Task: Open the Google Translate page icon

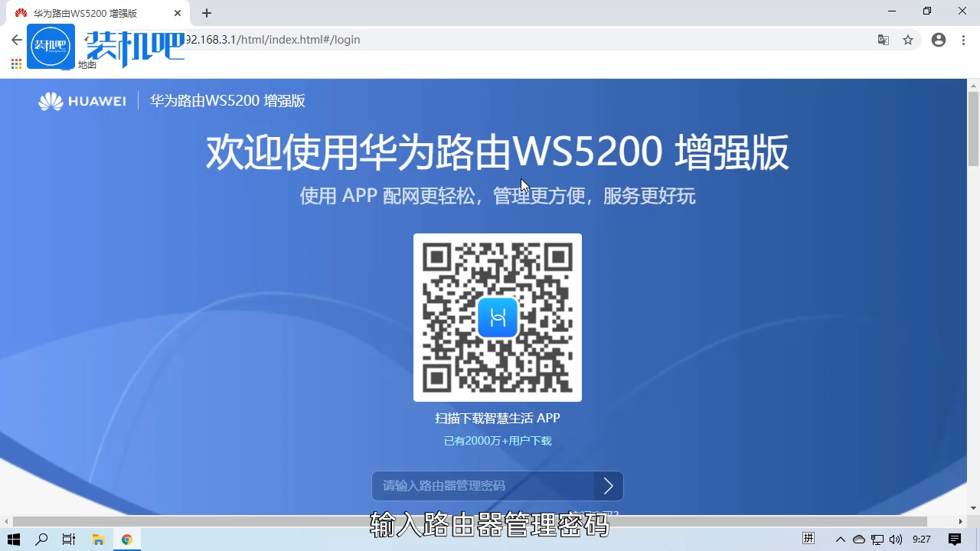Action: 884,40
